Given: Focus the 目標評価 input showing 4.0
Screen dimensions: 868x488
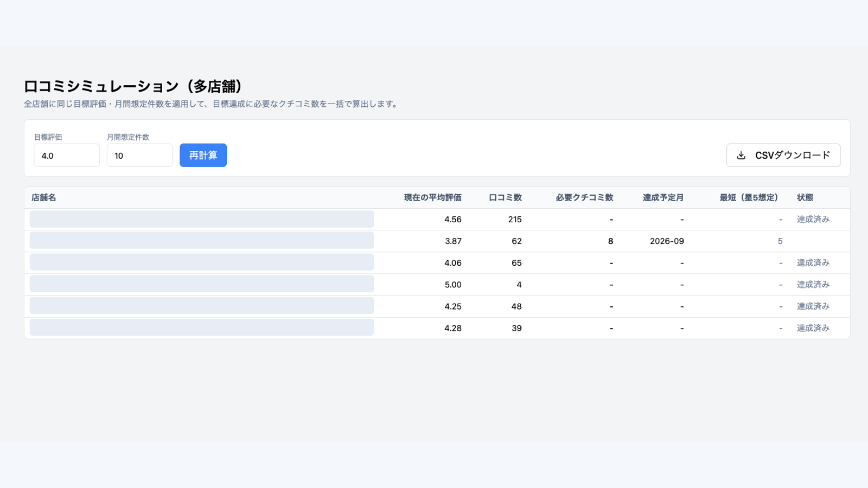Looking at the screenshot, I should [x=67, y=156].
